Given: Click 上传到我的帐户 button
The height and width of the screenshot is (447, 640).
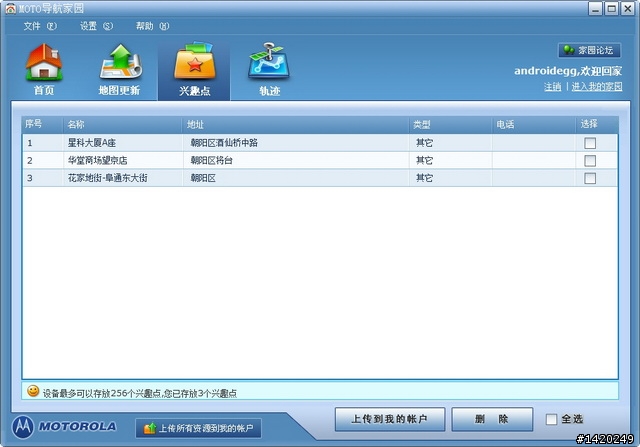Looking at the screenshot, I should coord(390,419).
